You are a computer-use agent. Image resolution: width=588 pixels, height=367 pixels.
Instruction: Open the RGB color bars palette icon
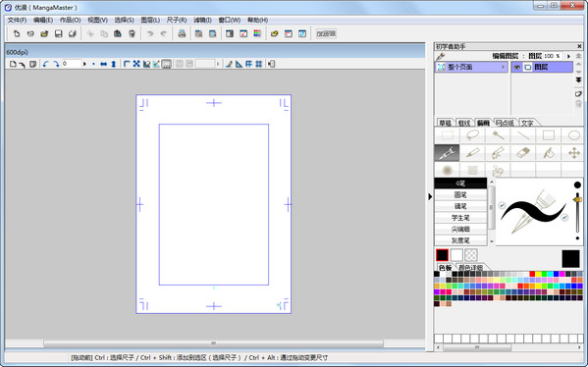click(x=257, y=33)
